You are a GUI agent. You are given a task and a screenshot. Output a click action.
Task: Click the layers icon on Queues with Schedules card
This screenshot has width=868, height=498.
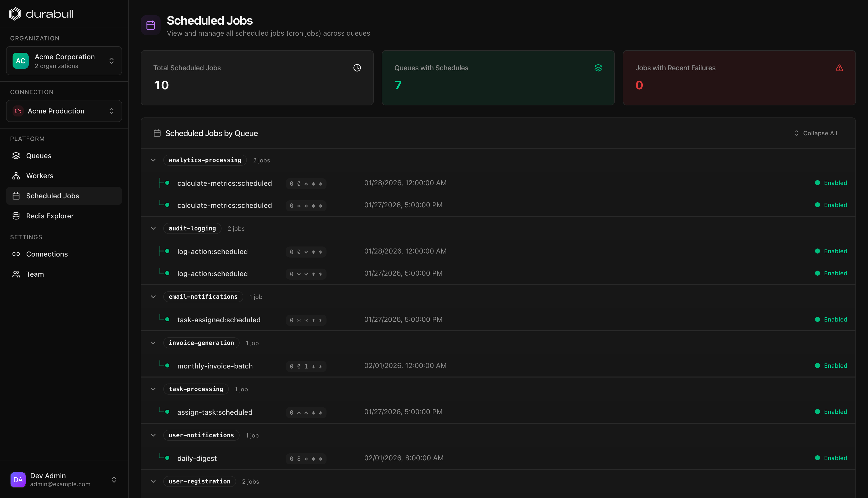[598, 68]
